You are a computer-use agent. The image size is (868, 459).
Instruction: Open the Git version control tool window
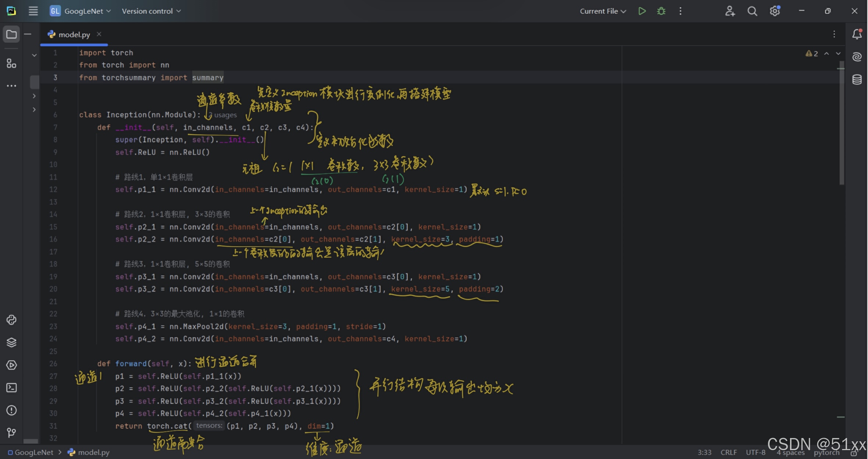(11, 432)
